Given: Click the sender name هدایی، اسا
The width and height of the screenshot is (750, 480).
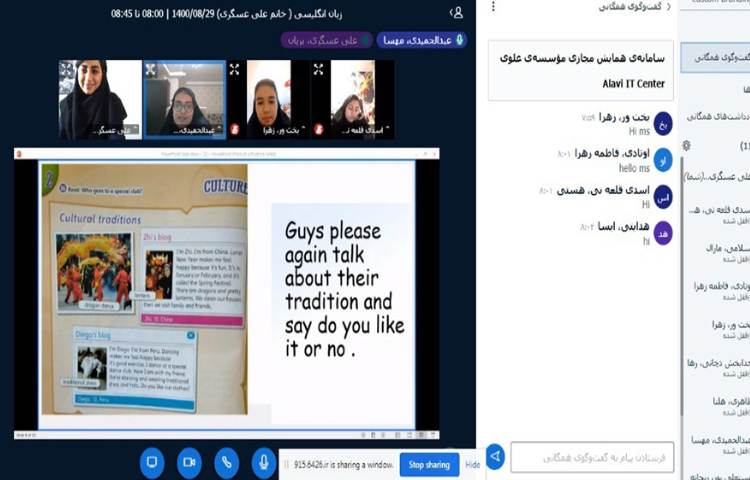Looking at the screenshot, I should coord(624,227).
